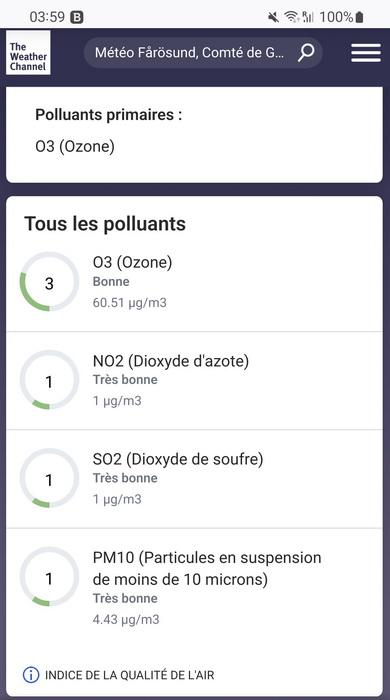The width and height of the screenshot is (390, 700).
Task: Open the hamburger menu
Action: coord(366,53)
